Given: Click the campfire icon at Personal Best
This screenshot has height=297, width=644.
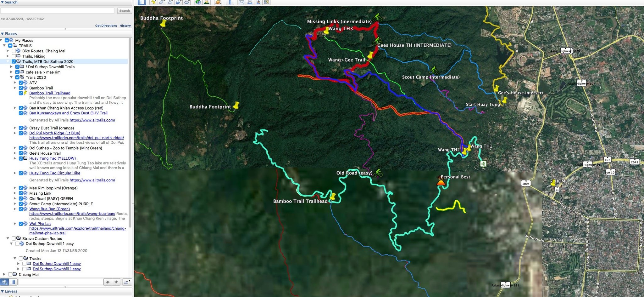Looking at the screenshot, I should click(x=441, y=181).
